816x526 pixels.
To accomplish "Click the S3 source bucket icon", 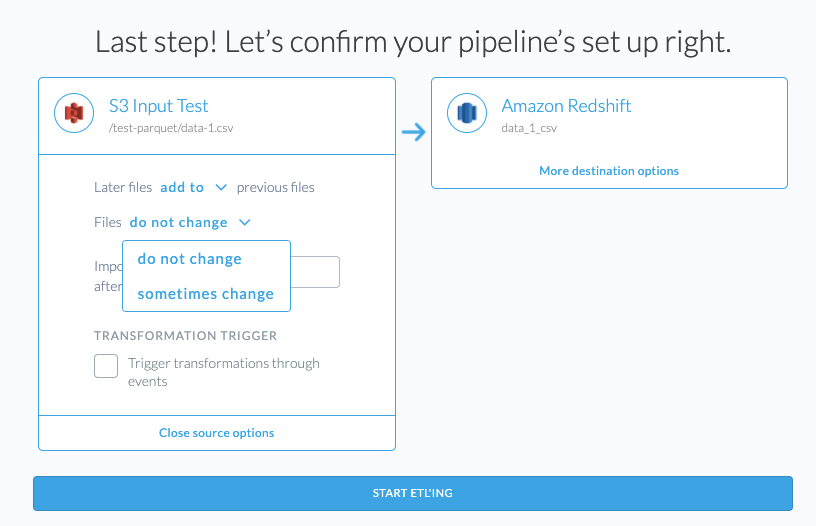I will pos(72,115).
